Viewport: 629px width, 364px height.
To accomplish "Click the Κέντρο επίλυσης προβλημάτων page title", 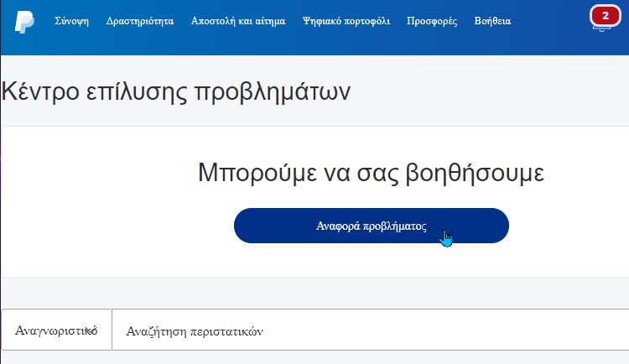I will 176,92.
